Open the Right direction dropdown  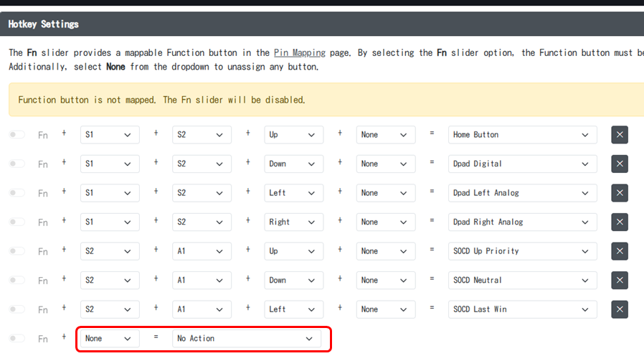click(293, 222)
